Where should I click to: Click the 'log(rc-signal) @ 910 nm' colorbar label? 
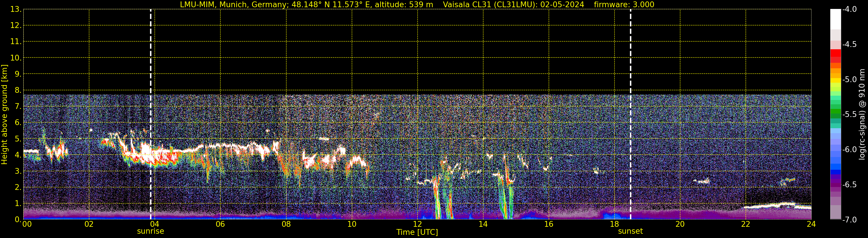click(x=862, y=114)
